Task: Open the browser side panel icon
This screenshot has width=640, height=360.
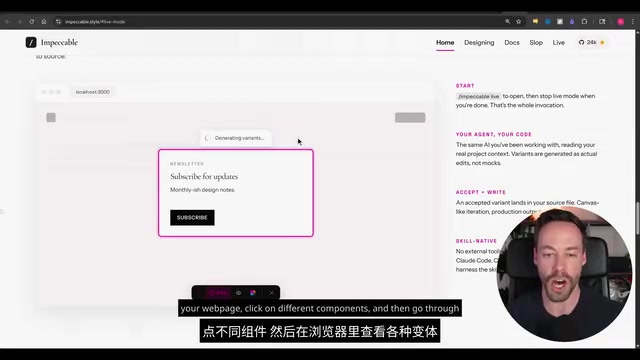Action: (602, 22)
